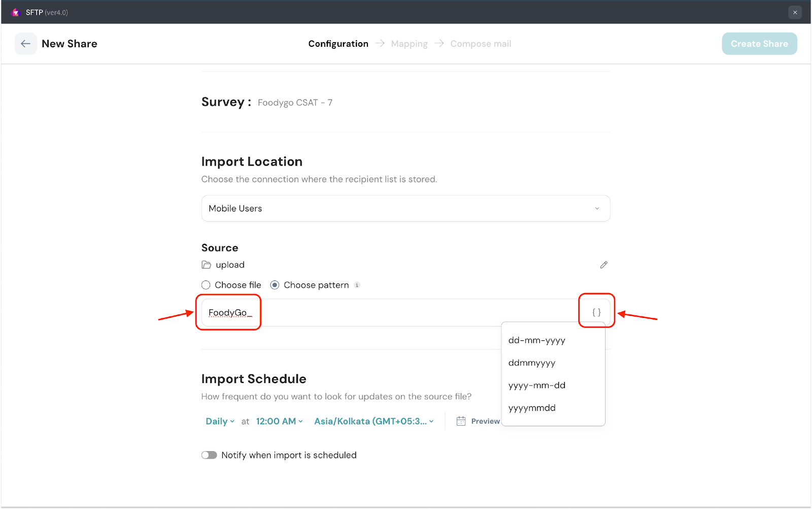Go to the Mapping step

coord(409,44)
